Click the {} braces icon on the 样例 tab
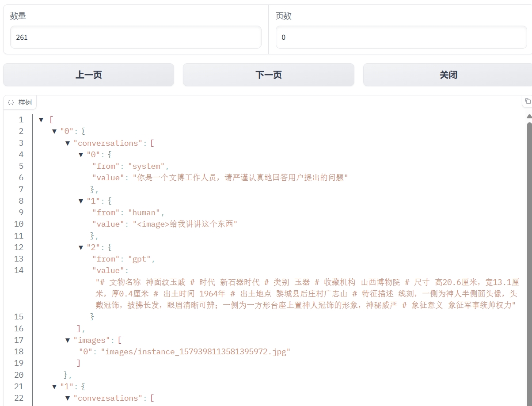This screenshot has height=406, width=532. (11, 102)
